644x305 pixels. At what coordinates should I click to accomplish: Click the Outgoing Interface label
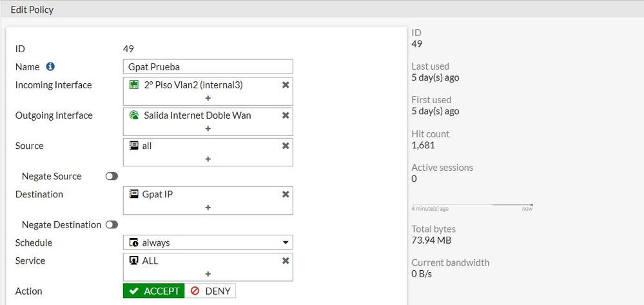(54, 115)
